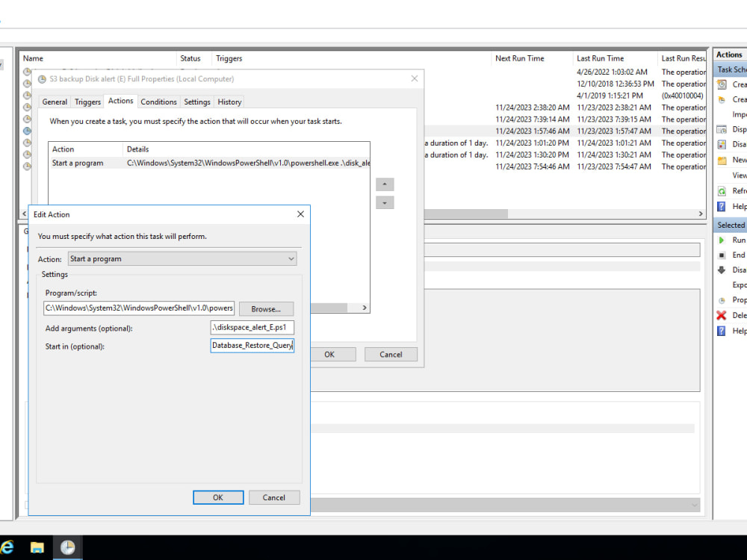Click the right scroll arrow under the action list
The width and height of the screenshot is (747, 560).
pos(364,307)
